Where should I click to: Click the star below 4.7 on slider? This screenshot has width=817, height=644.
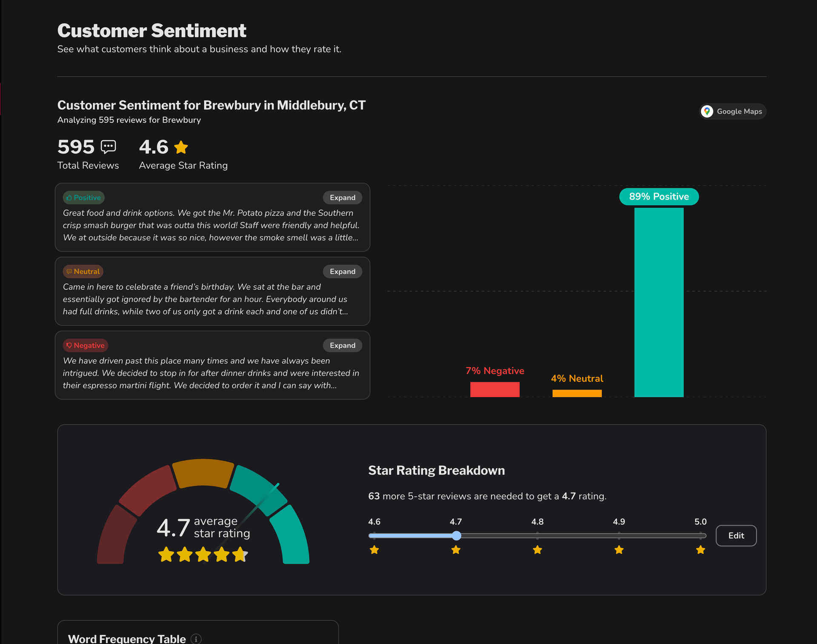click(x=456, y=550)
